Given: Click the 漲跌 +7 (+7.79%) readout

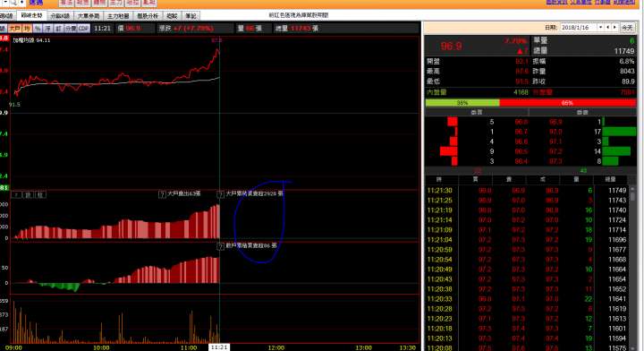Looking at the screenshot, I should pos(186,29).
